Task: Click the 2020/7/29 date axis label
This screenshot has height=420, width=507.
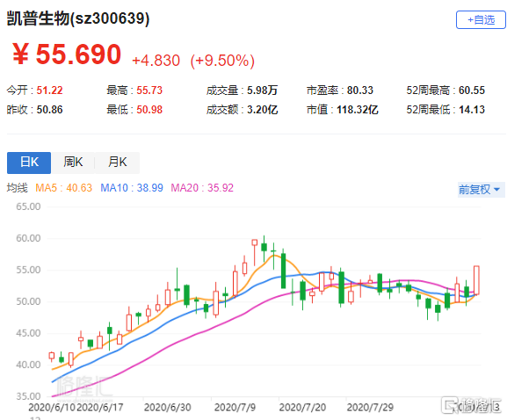Action: coord(370,408)
